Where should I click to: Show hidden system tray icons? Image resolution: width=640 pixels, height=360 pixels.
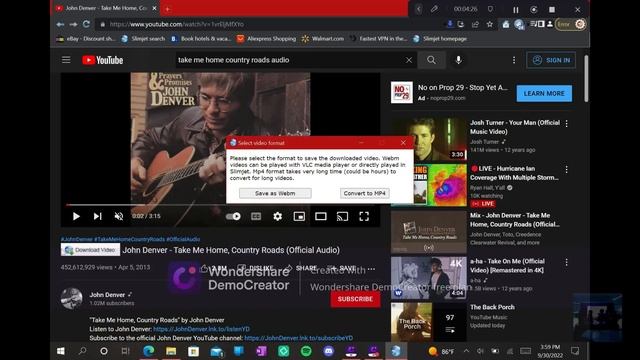coord(466,351)
